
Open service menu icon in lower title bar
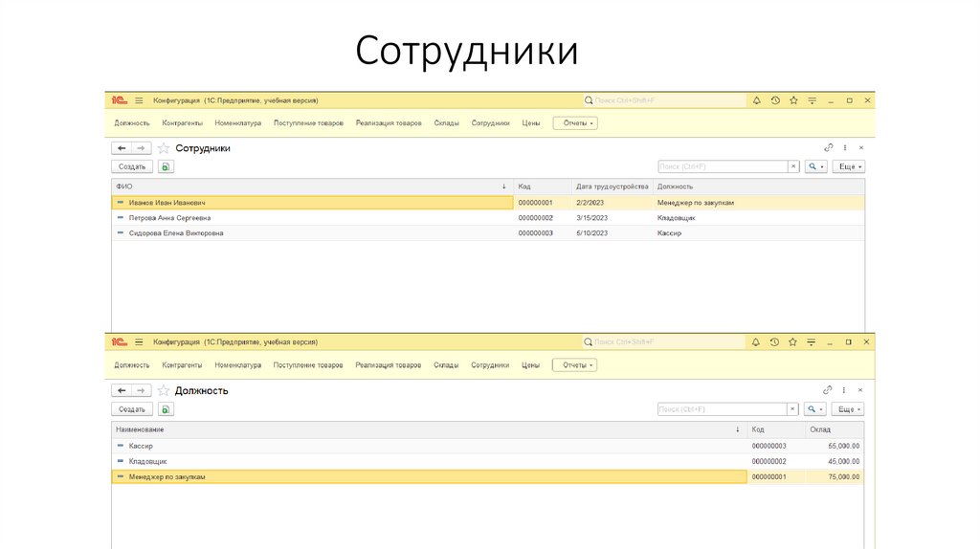pos(811,342)
